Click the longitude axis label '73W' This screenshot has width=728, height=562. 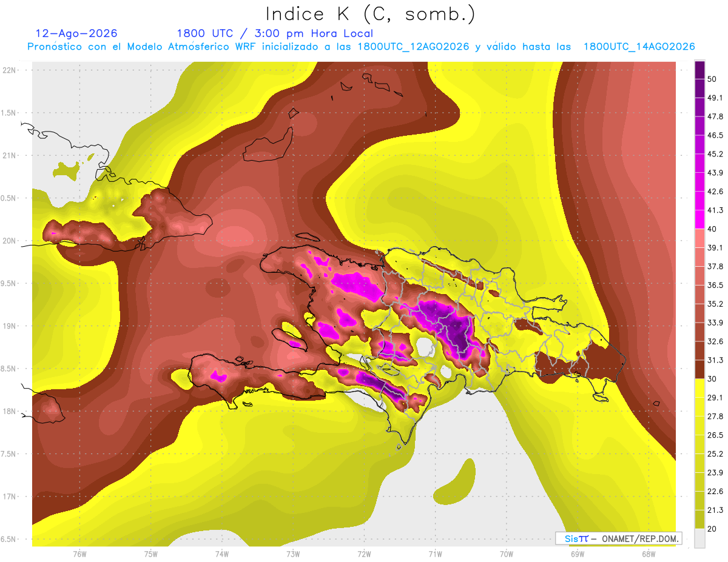point(293,554)
